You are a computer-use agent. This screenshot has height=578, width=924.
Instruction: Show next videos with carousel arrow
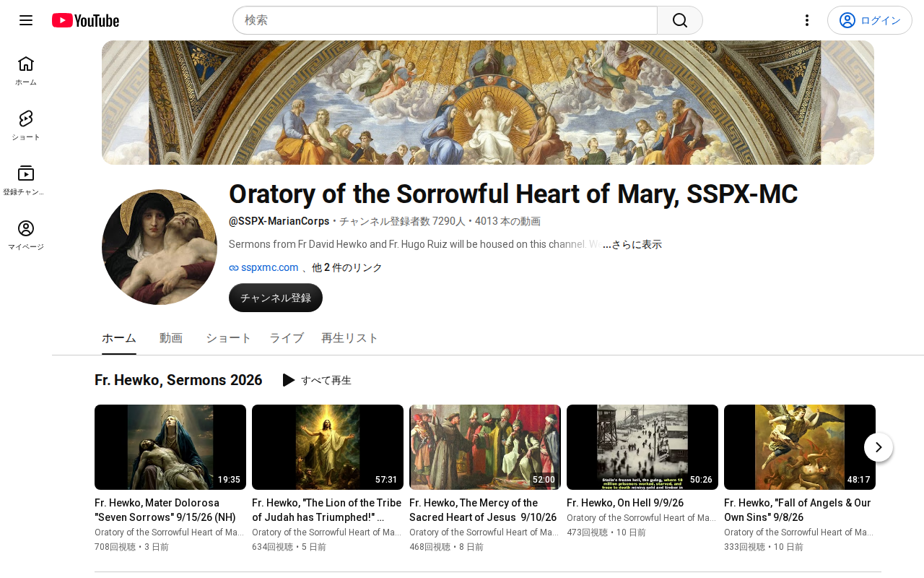(879, 447)
